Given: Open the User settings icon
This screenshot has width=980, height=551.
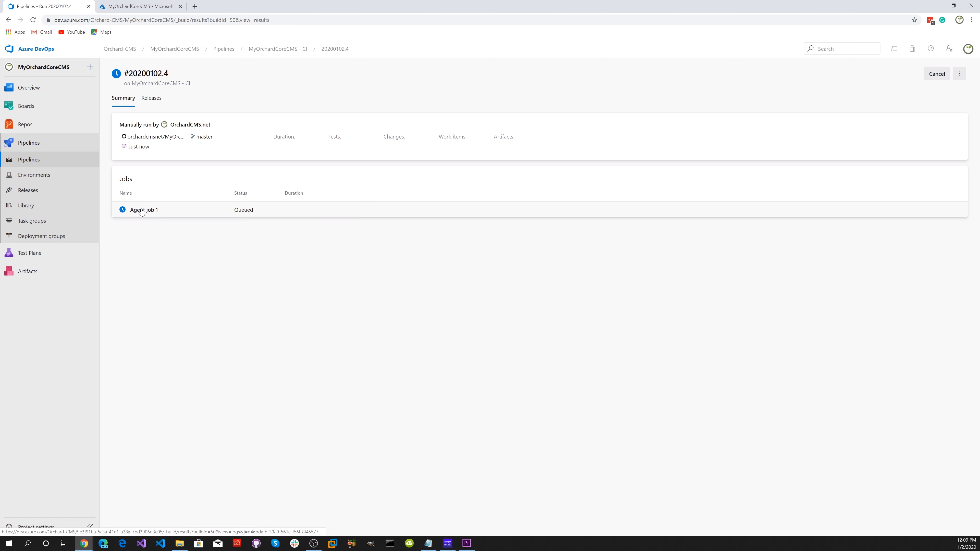Looking at the screenshot, I should point(949,49).
